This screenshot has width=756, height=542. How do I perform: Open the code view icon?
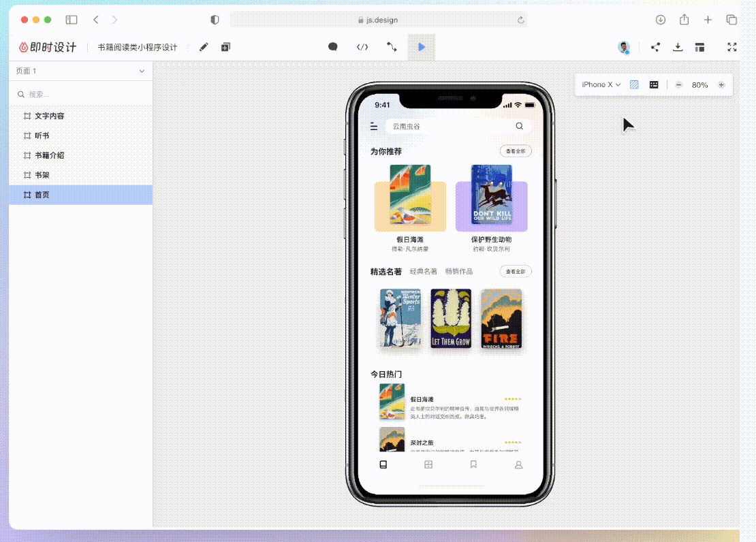click(x=362, y=47)
